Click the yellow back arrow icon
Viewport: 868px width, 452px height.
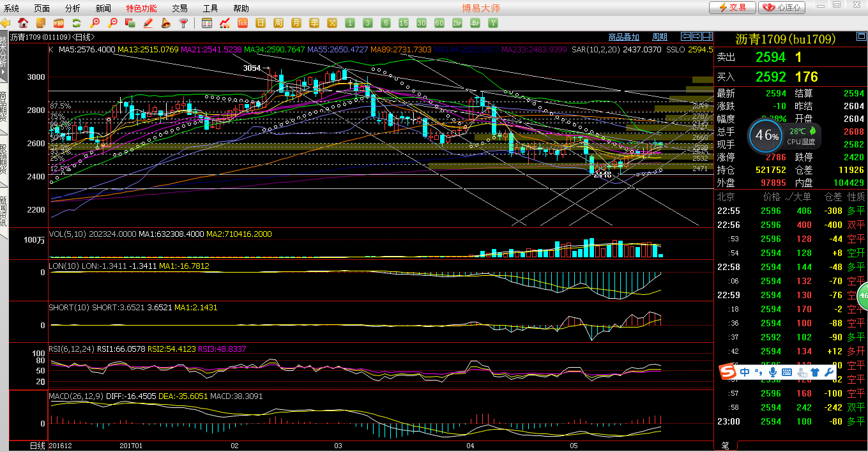(x=5, y=23)
